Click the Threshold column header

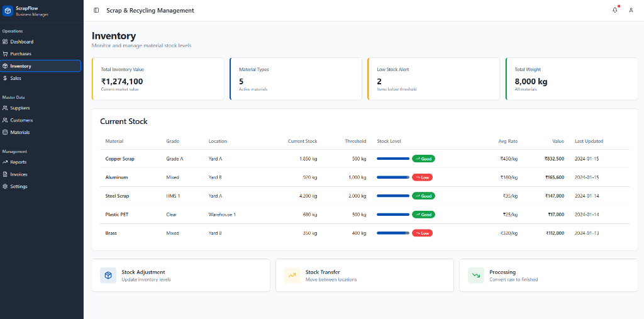[355, 141]
